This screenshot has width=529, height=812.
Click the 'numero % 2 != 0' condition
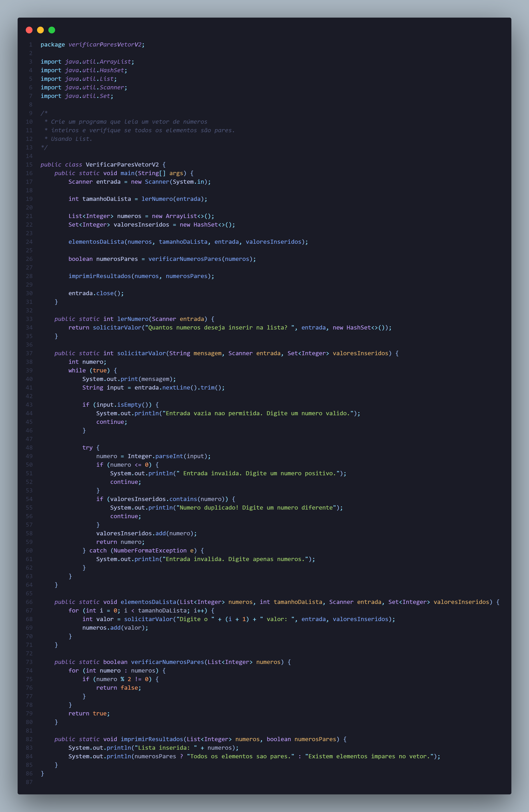[122, 679]
